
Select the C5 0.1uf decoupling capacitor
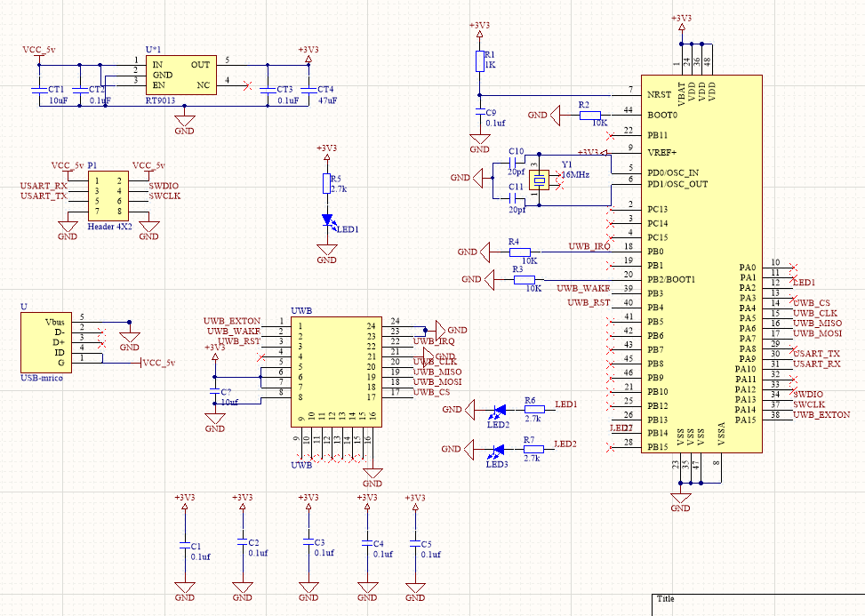(x=415, y=543)
